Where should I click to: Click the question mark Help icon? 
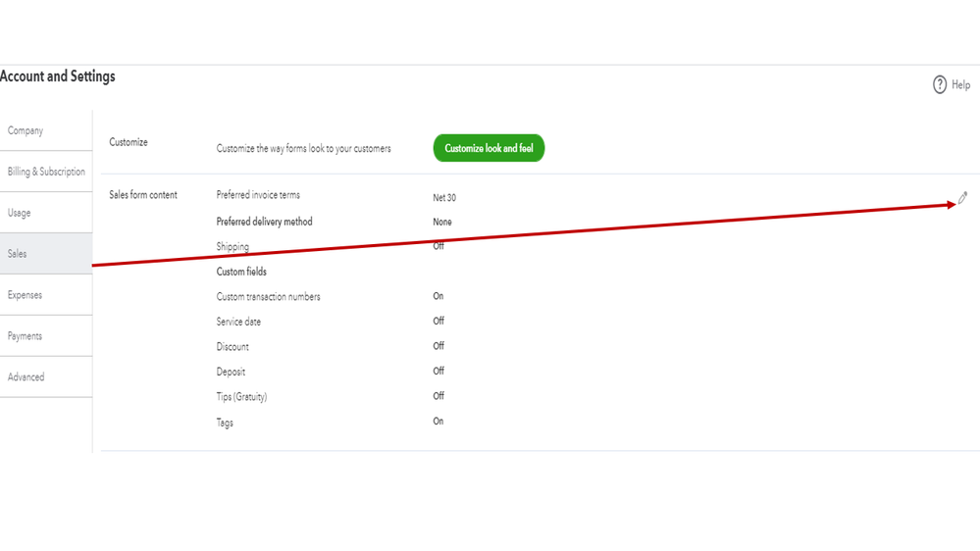pyautogui.click(x=940, y=85)
